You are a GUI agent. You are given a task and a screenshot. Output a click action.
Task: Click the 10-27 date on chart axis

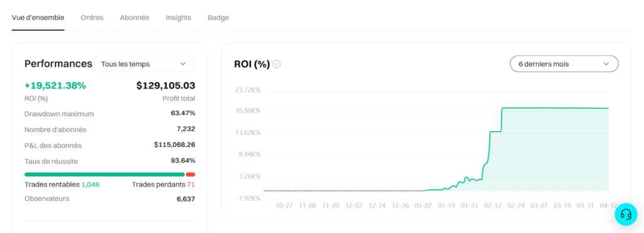pos(284,206)
